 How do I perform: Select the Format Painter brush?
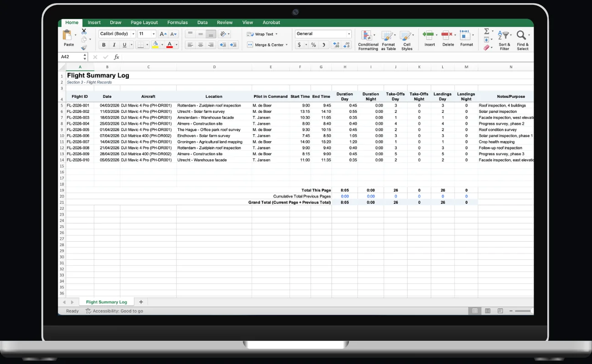click(84, 47)
